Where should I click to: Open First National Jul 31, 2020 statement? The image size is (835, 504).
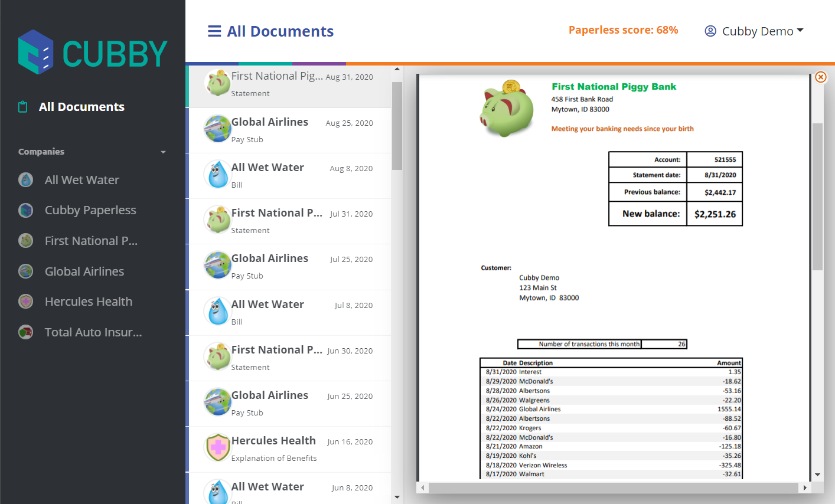click(289, 221)
